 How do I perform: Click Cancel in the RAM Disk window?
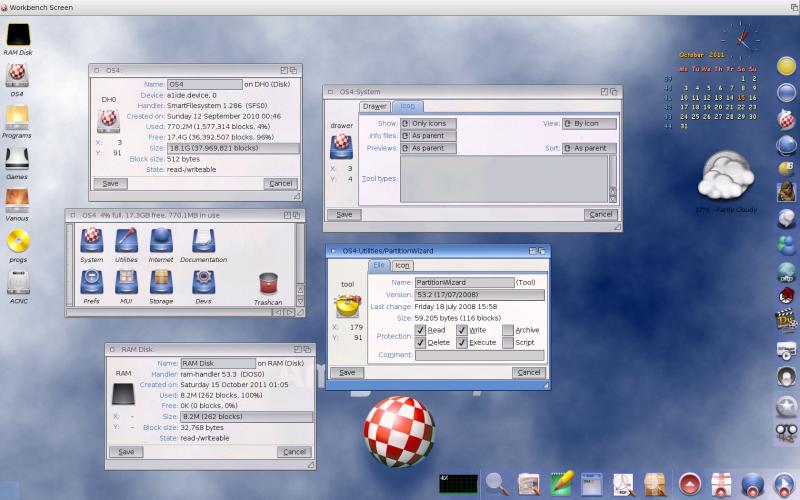click(x=294, y=452)
